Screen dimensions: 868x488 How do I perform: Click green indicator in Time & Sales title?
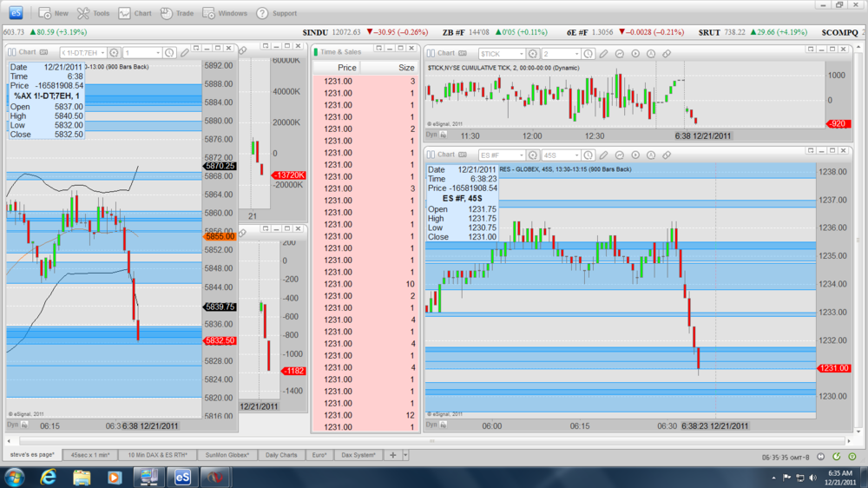pos(316,51)
